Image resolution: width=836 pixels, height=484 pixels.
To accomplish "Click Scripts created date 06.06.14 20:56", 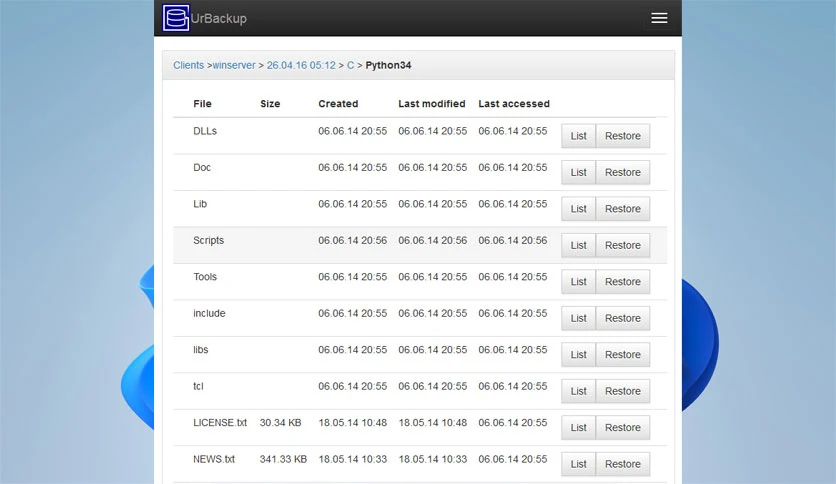I will (x=352, y=240).
